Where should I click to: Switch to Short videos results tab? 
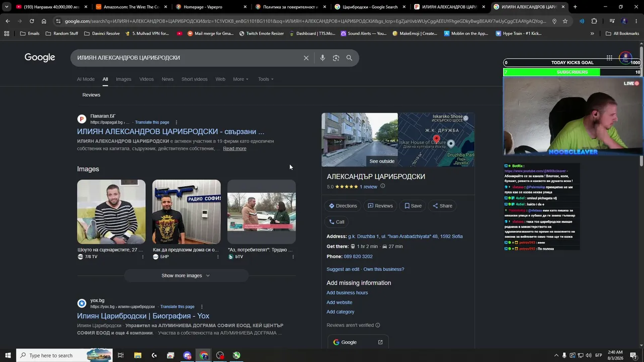coord(194,79)
